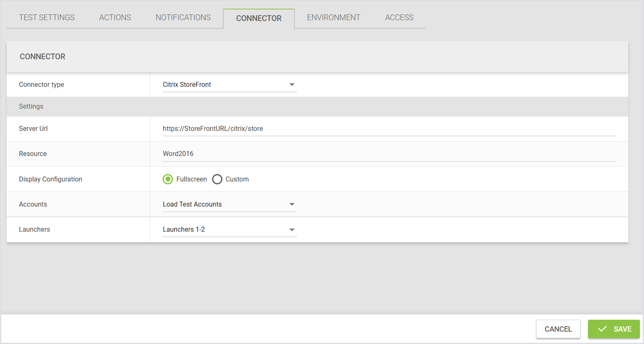Select the Connector tab
644x344 pixels.
tap(259, 19)
